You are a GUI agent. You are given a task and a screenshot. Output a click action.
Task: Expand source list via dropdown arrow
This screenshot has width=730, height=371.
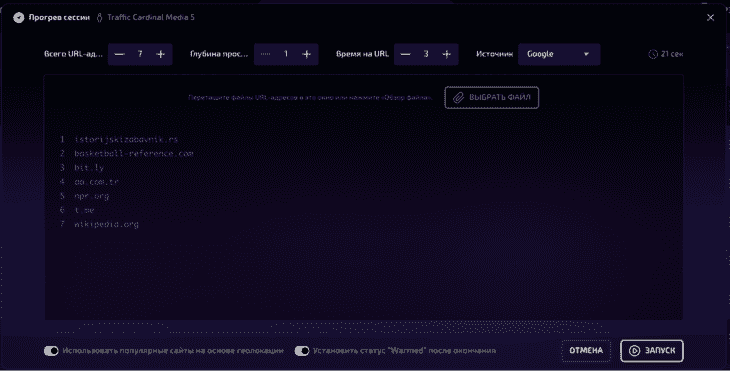point(586,54)
